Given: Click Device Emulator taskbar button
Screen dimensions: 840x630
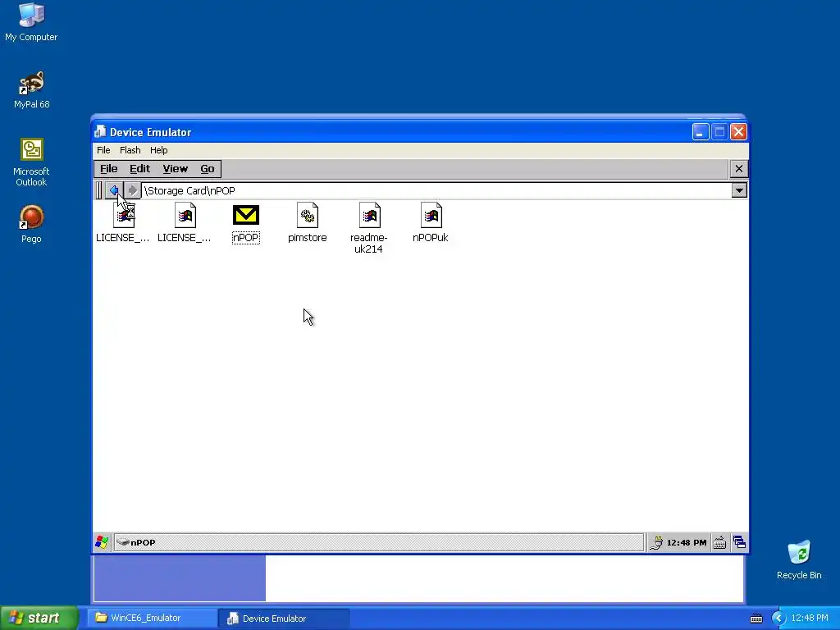Looking at the screenshot, I should [x=284, y=619].
